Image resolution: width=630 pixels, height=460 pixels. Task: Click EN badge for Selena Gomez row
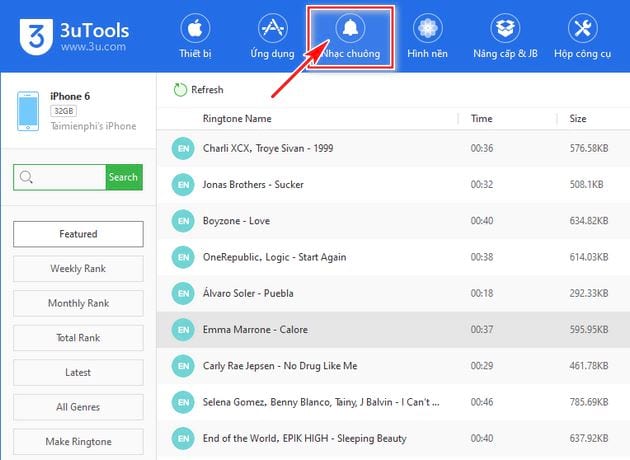(x=183, y=402)
